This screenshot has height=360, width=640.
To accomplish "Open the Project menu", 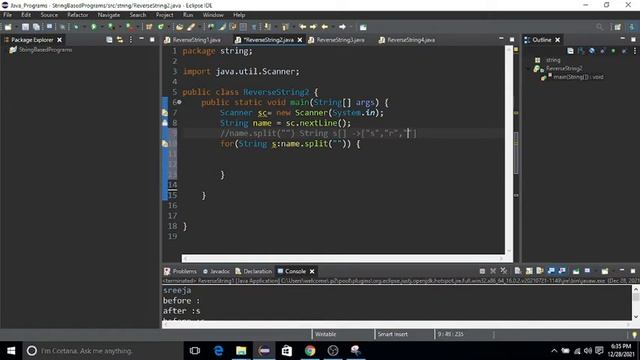I will click(x=164, y=15).
